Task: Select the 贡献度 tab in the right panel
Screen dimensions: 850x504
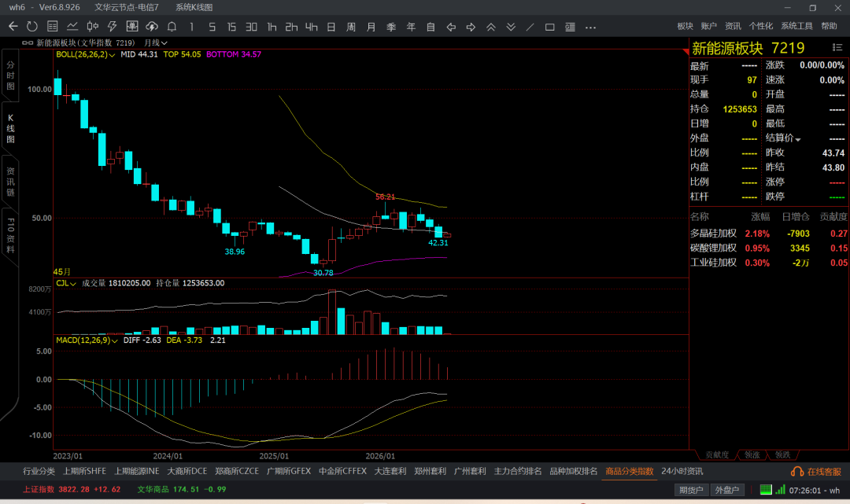Action: (717, 455)
